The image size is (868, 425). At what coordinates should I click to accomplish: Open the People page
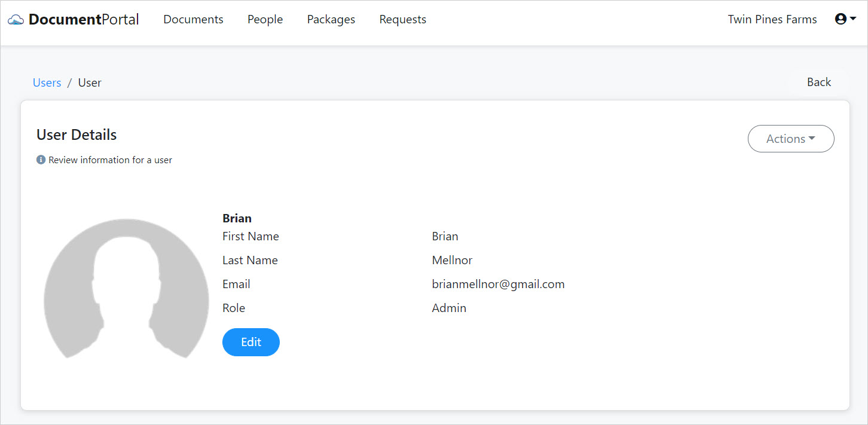point(265,19)
